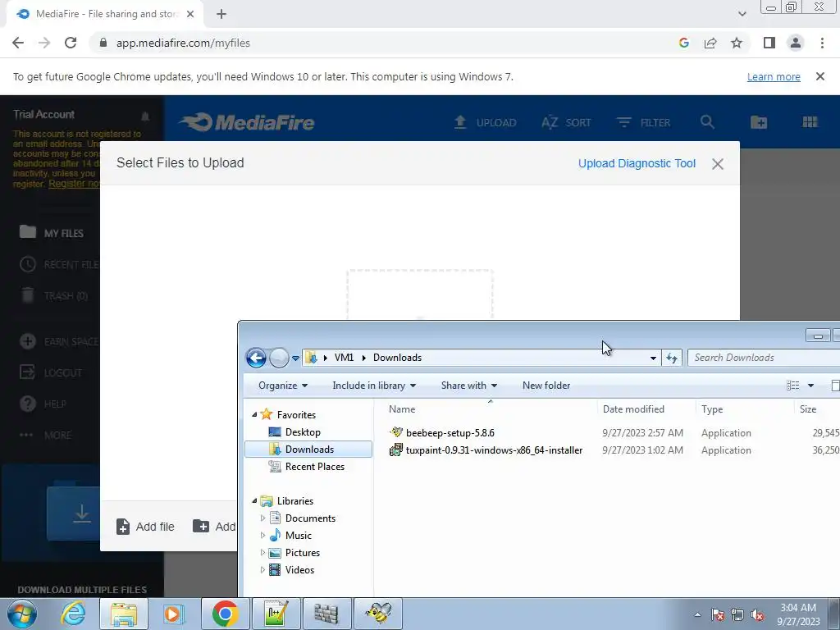Click the MediaFire logo

point(247,122)
